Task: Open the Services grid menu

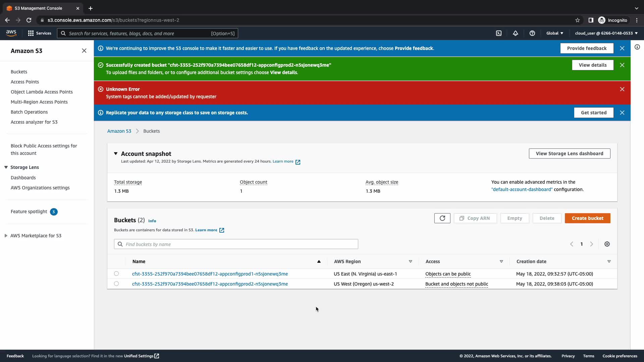Action: (x=39, y=33)
